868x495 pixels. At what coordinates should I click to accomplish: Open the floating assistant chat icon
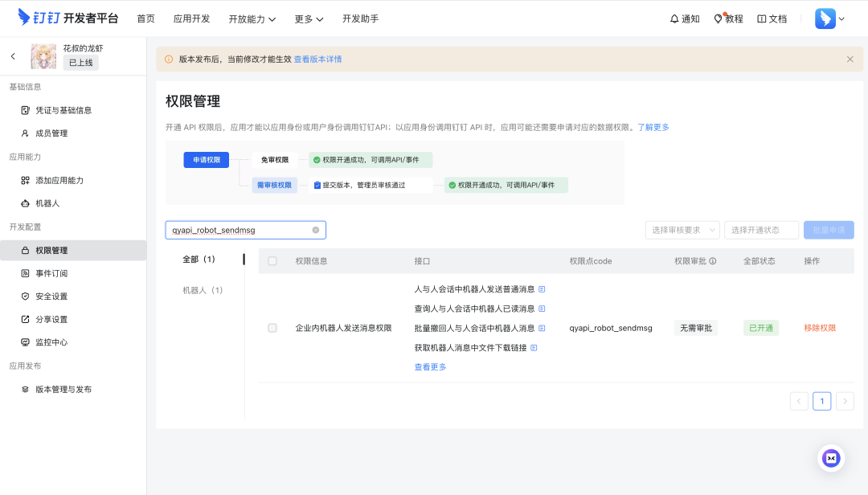[x=831, y=459]
